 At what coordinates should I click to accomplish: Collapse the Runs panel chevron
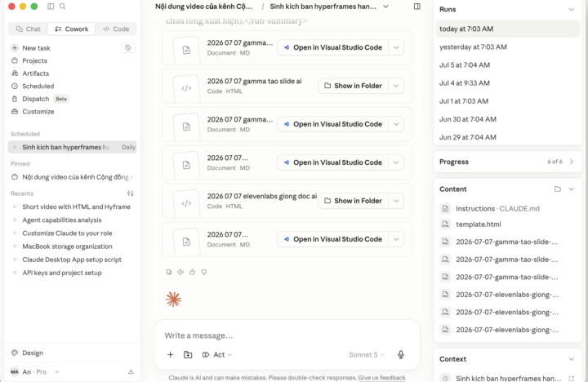(571, 9)
